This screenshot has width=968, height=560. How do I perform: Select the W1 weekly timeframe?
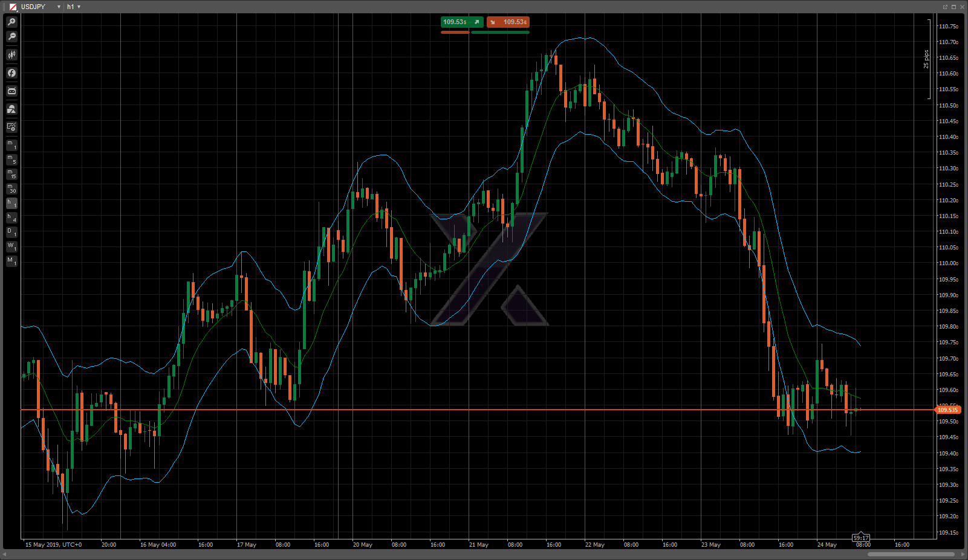pyautogui.click(x=11, y=246)
